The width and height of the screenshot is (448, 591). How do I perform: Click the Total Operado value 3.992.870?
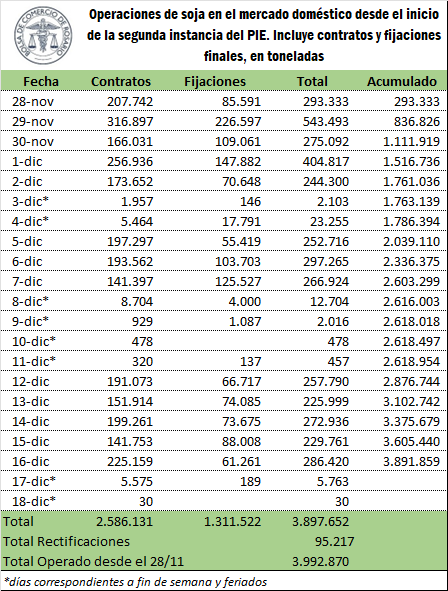[321, 562]
